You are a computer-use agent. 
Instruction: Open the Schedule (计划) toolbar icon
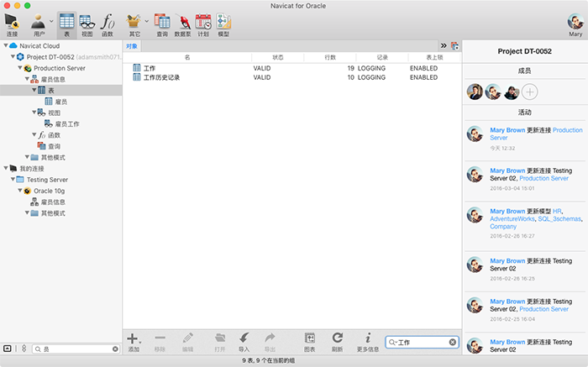point(203,25)
